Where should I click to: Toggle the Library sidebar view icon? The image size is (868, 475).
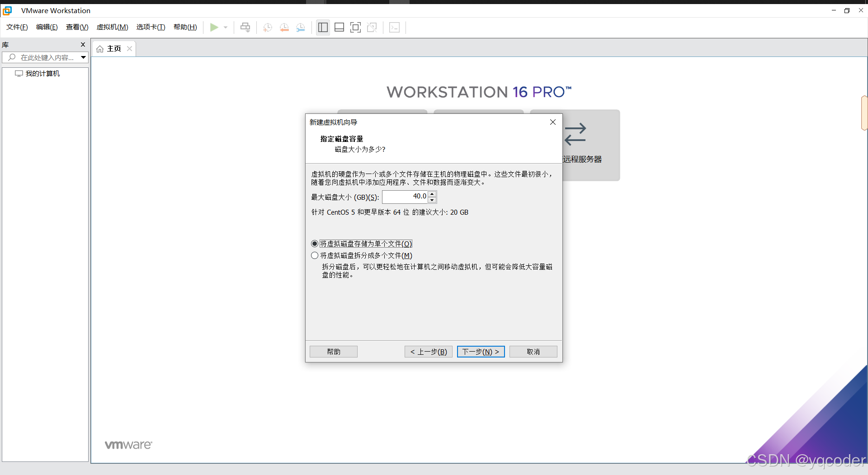coord(323,28)
